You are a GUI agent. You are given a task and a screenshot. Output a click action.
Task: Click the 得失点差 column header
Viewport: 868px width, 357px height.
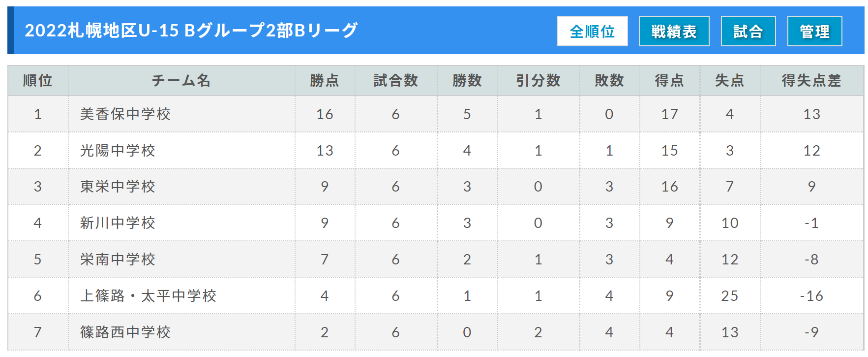pyautogui.click(x=811, y=80)
